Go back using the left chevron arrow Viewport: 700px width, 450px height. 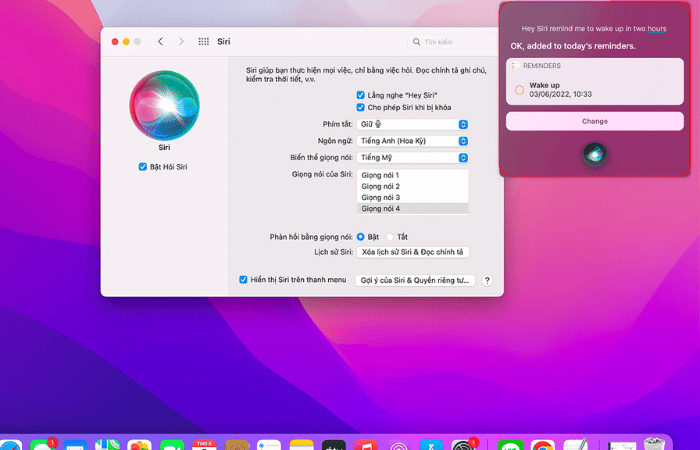(160, 42)
